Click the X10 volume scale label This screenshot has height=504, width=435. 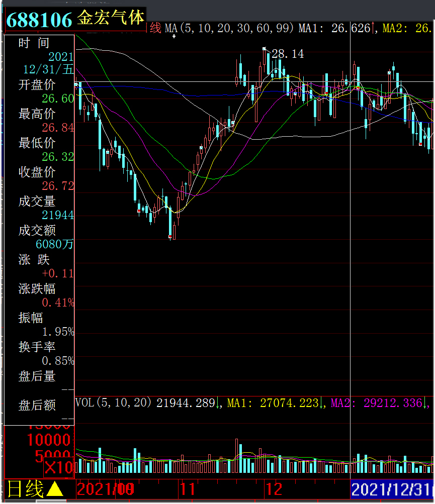point(59,467)
